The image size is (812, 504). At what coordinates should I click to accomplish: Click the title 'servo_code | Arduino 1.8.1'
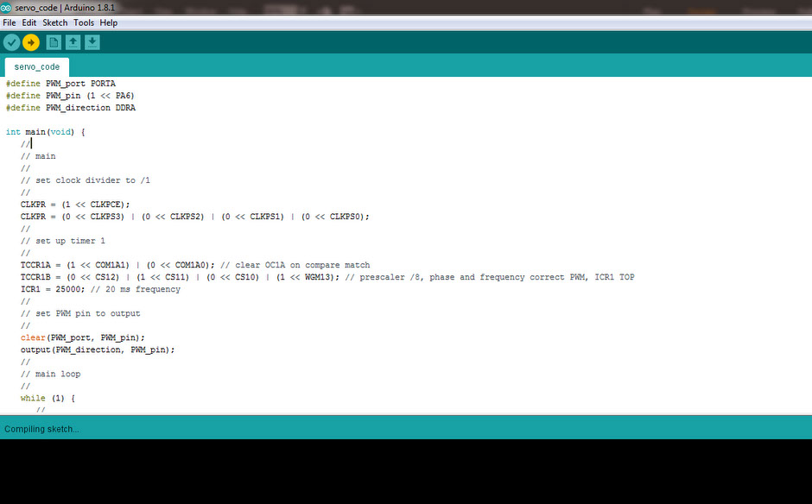tap(65, 8)
